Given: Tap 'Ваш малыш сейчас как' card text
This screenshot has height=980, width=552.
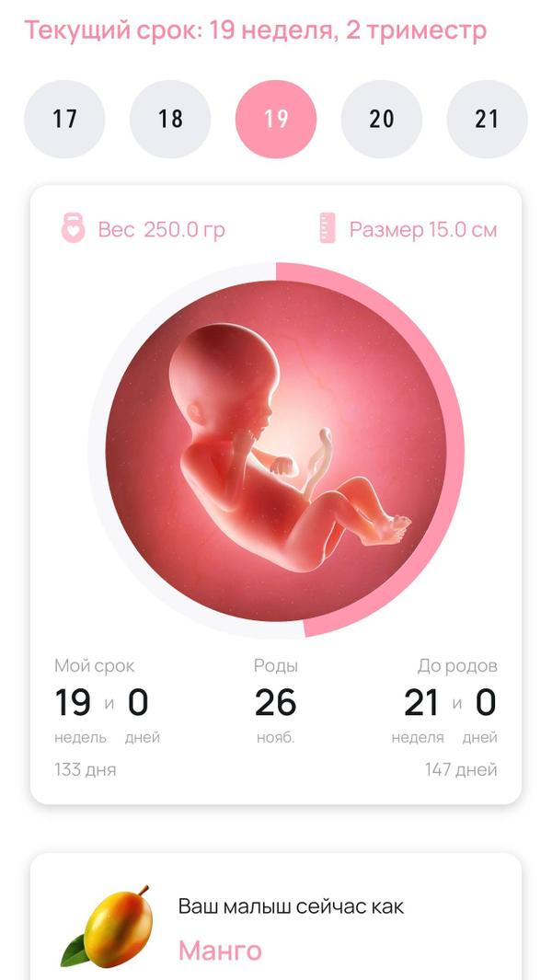Looking at the screenshot, I should 292,906.
